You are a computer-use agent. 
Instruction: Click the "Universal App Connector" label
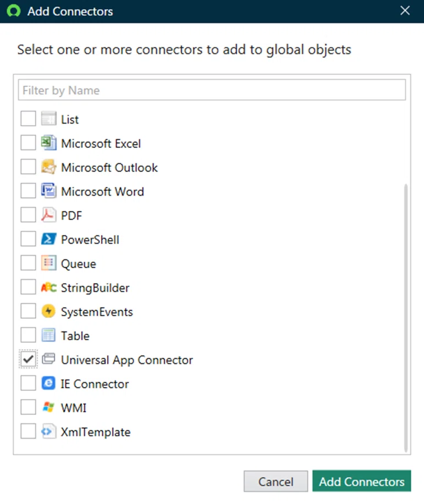pyautogui.click(x=127, y=360)
